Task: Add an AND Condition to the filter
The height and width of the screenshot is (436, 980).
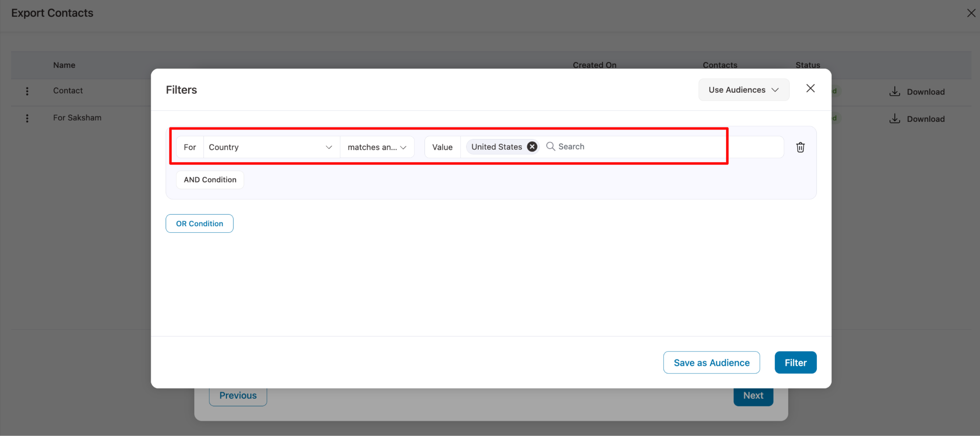Action: (210, 180)
